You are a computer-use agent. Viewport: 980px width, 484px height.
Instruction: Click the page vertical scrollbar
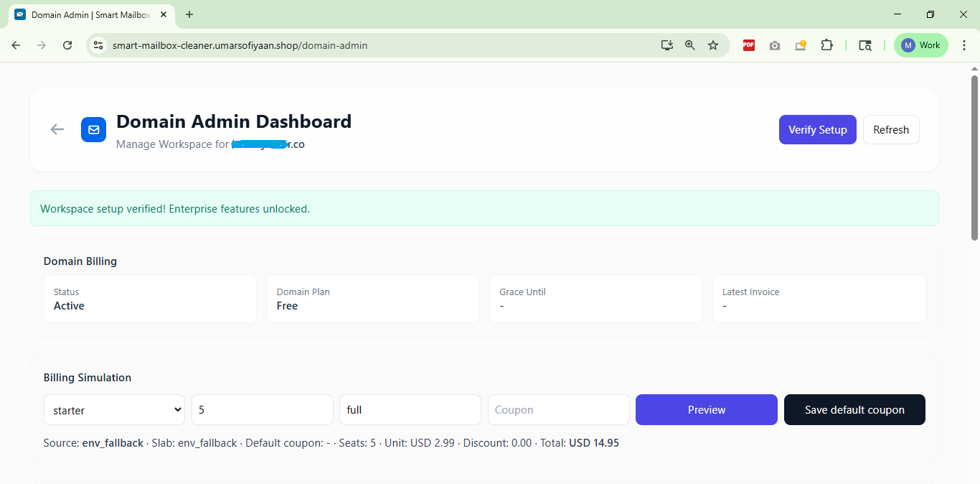pos(975,157)
